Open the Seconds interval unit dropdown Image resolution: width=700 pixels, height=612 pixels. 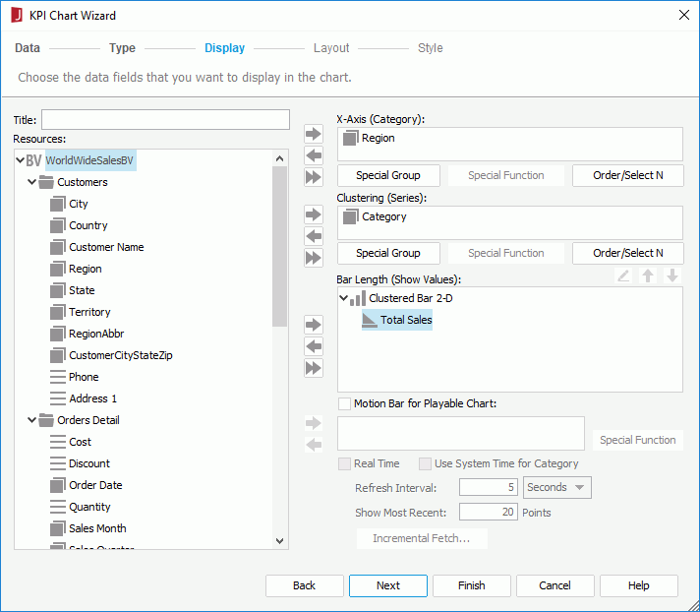[x=557, y=487]
